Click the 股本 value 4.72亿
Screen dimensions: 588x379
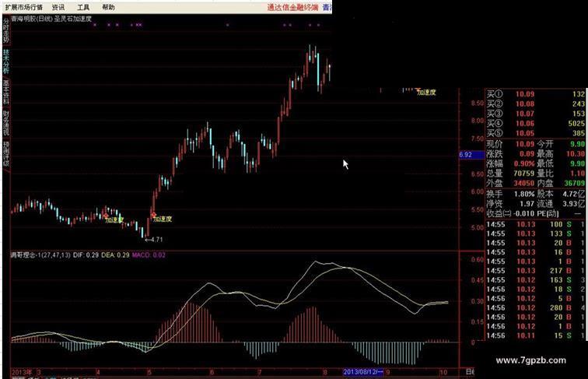573,194
